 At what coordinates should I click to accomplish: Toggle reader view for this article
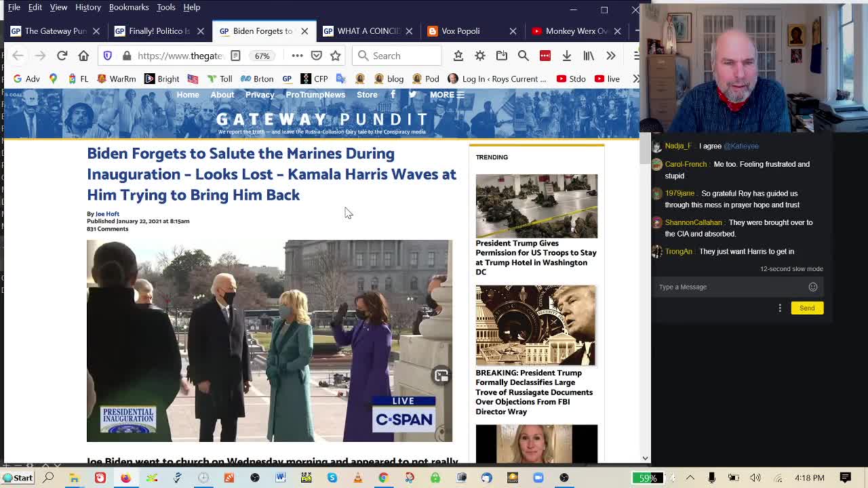[235, 56]
